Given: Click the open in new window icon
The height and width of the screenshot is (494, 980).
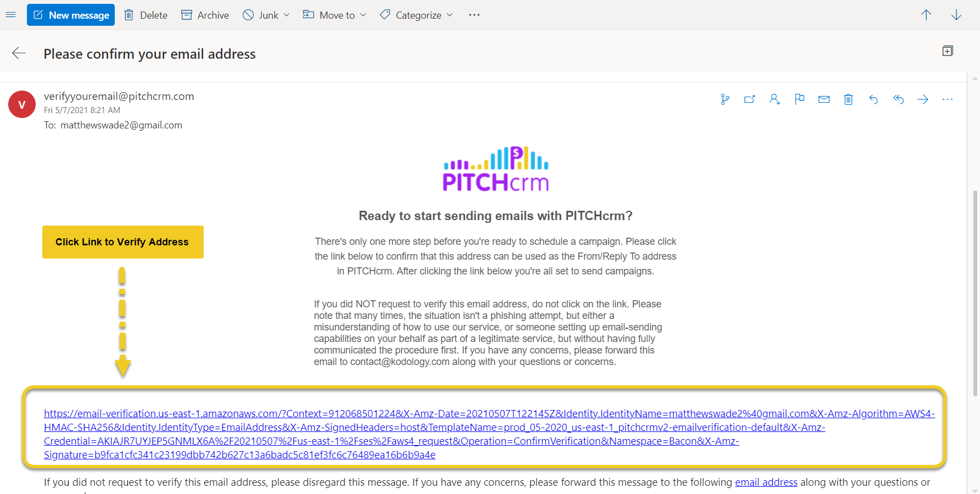Looking at the screenshot, I should [948, 51].
